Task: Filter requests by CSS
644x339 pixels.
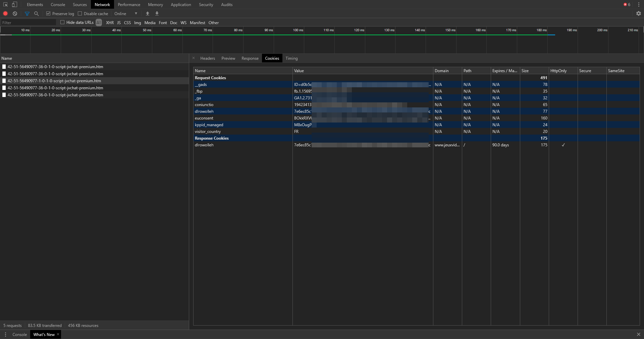Action: [x=127, y=23]
